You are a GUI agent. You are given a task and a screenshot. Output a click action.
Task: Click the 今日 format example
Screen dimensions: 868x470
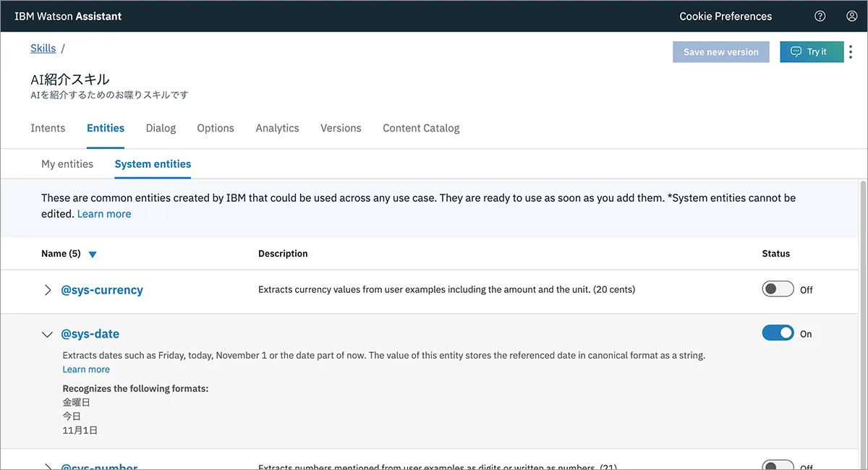coord(72,416)
